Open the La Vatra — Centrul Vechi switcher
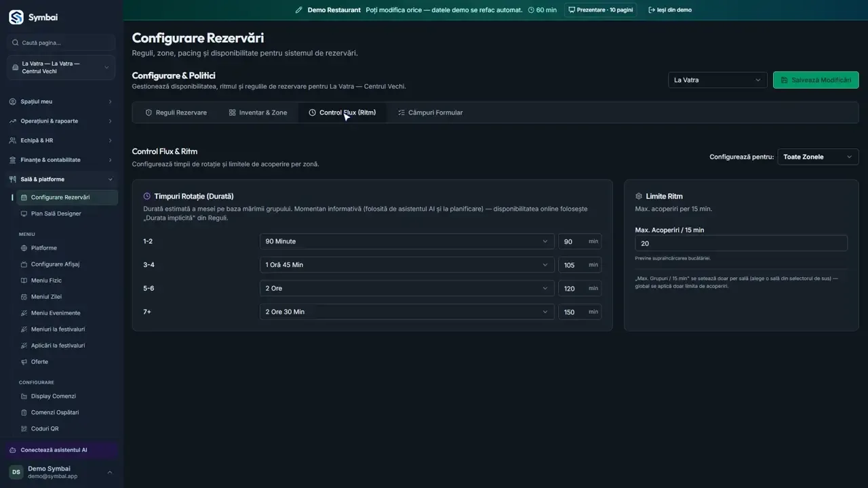Viewport: 868px width, 488px height. point(61,67)
